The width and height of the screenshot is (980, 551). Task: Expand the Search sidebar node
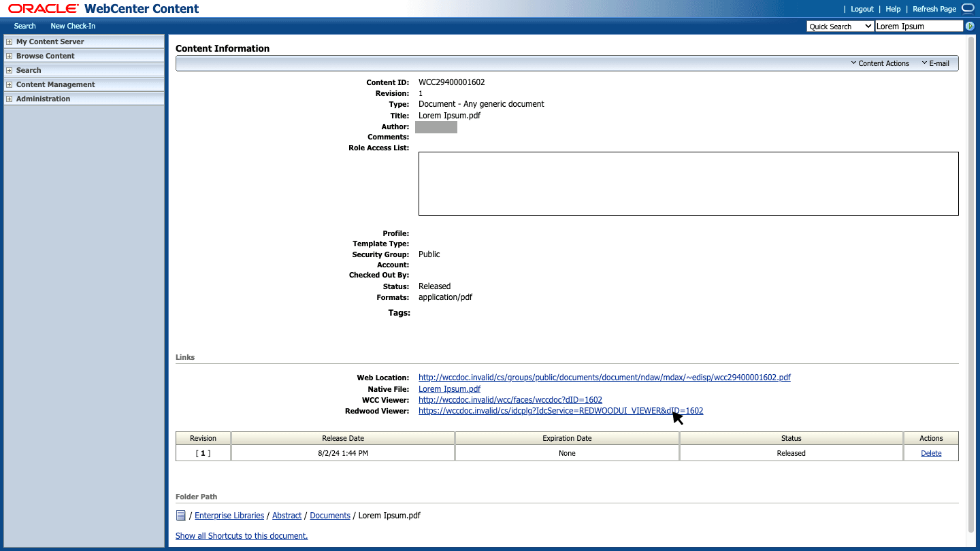point(10,71)
